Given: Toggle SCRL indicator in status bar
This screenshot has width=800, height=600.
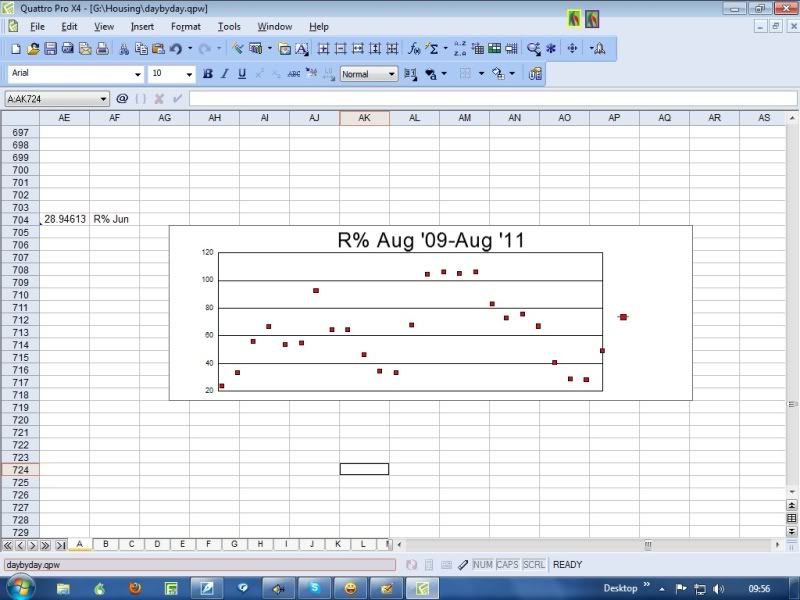Looking at the screenshot, I should 534,565.
